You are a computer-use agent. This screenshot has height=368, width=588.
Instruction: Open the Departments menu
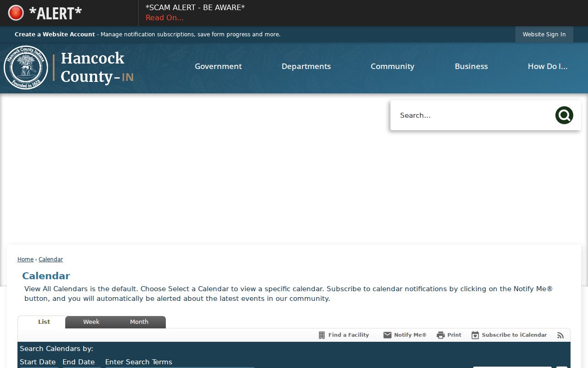coord(306,66)
